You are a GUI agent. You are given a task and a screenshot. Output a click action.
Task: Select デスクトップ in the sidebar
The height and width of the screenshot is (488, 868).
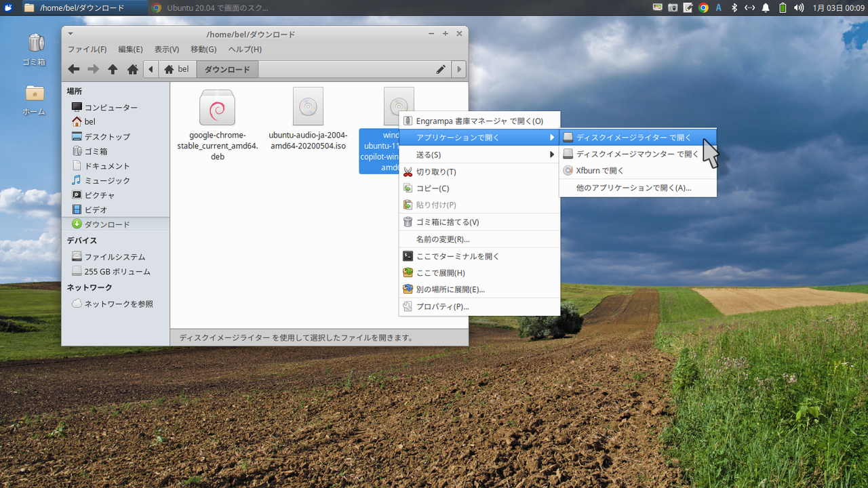pyautogui.click(x=115, y=136)
